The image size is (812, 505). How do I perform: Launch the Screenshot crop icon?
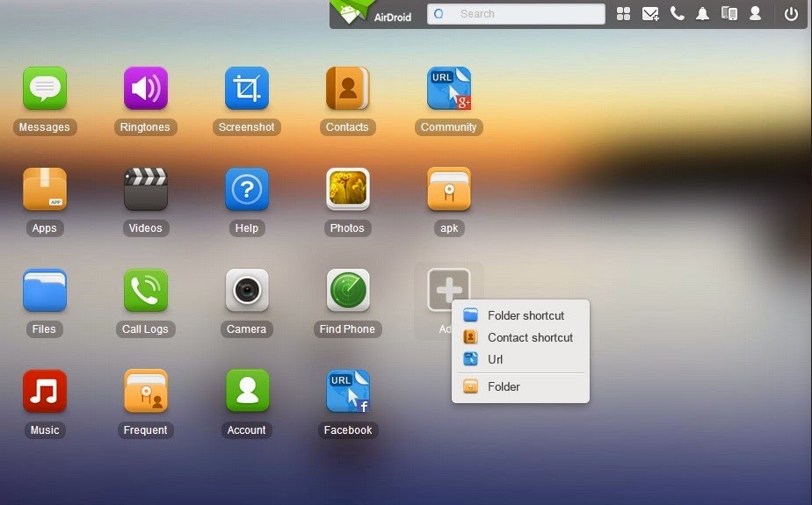tap(246, 88)
